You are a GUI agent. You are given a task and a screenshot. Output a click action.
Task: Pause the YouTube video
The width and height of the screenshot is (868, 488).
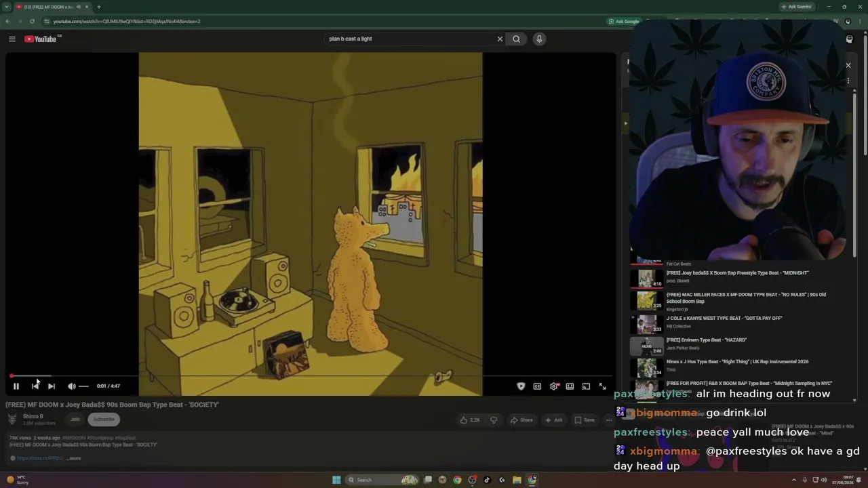tap(16, 386)
